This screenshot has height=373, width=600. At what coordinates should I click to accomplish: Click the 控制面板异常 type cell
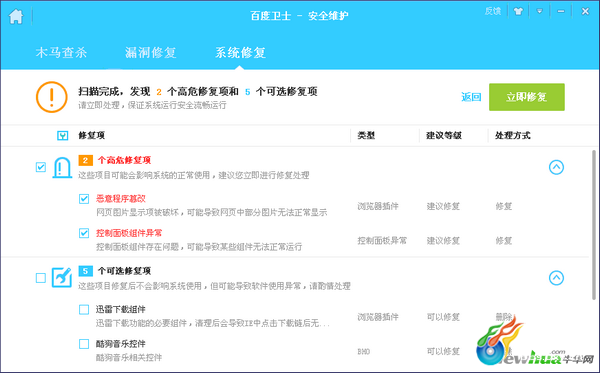[382, 241]
